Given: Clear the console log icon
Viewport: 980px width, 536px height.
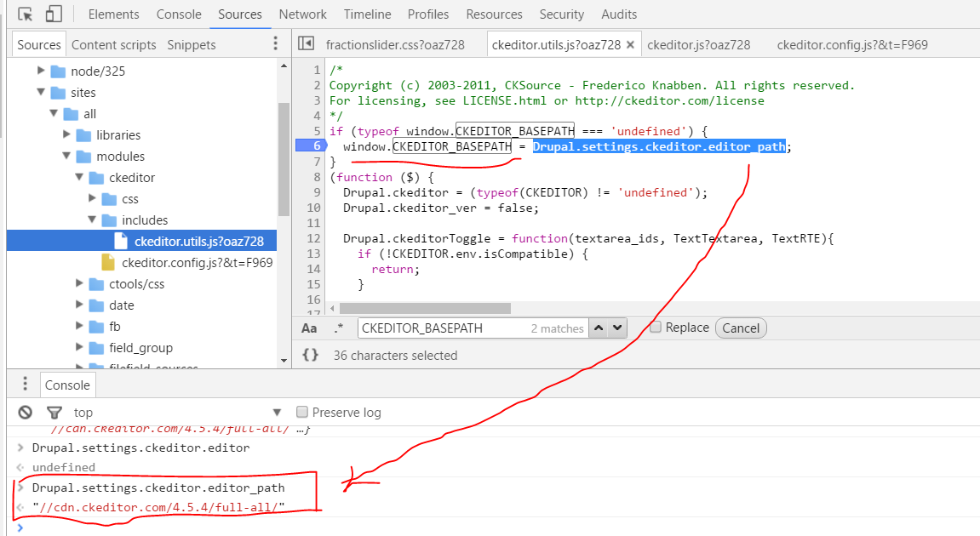Looking at the screenshot, I should tap(26, 413).
